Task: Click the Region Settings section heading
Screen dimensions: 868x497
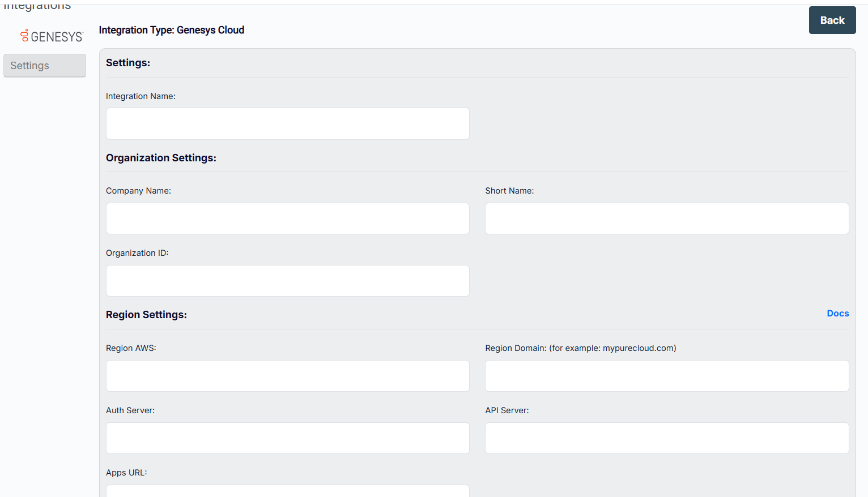Action: 146,315
